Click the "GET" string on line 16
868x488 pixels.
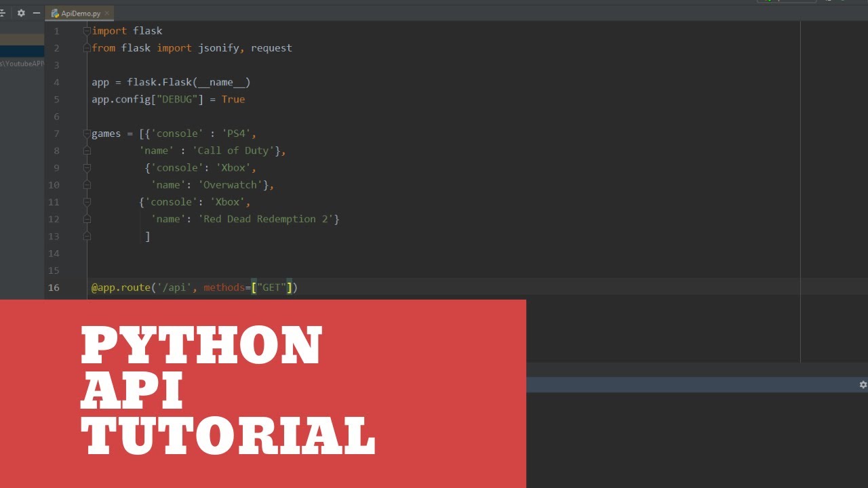coord(271,287)
